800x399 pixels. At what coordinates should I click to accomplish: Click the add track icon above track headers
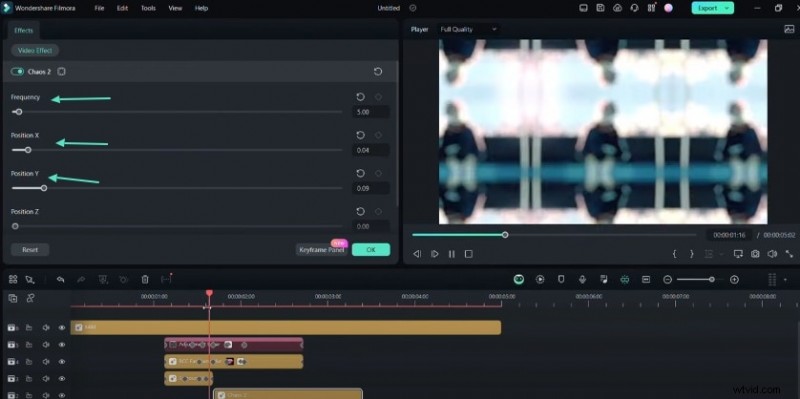pyautogui.click(x=13, y=298)
